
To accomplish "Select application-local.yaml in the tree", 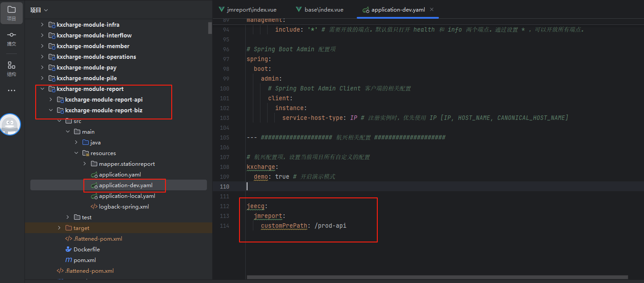I will [x=127, y=196].
